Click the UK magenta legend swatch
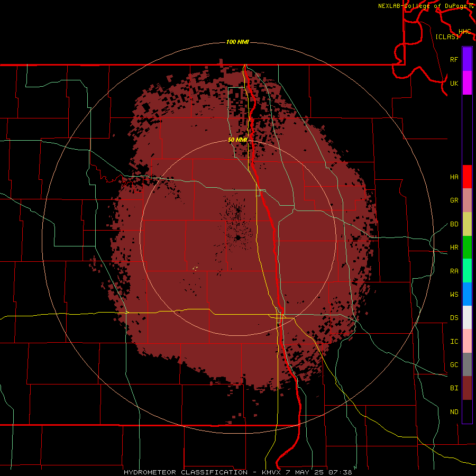 click(x=467, y=83)
